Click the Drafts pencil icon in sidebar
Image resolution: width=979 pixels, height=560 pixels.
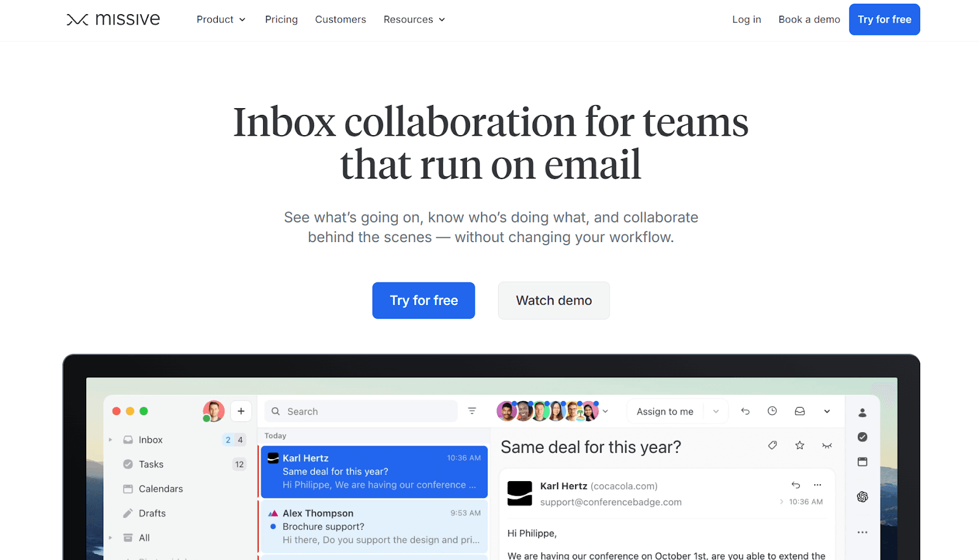point(128,513)
